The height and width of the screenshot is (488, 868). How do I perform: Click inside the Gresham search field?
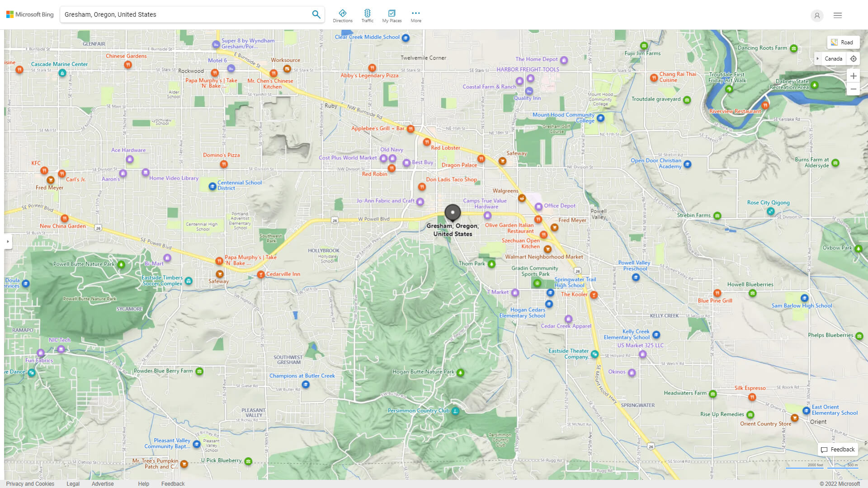(181, 14)
